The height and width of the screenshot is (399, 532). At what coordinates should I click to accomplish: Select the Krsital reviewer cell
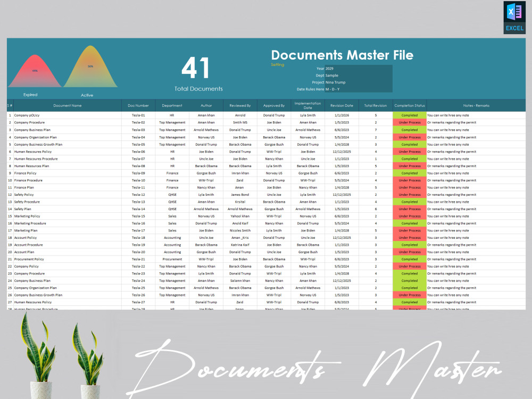[240, 202]
